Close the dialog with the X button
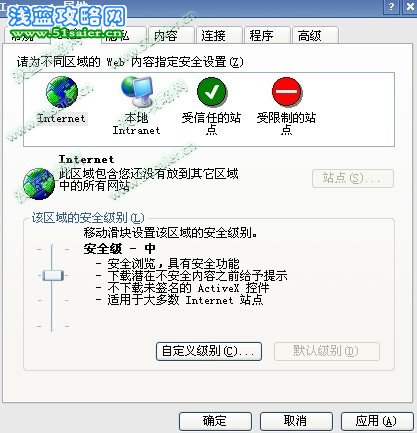This screenshot has width=417, height=433. 410,6
